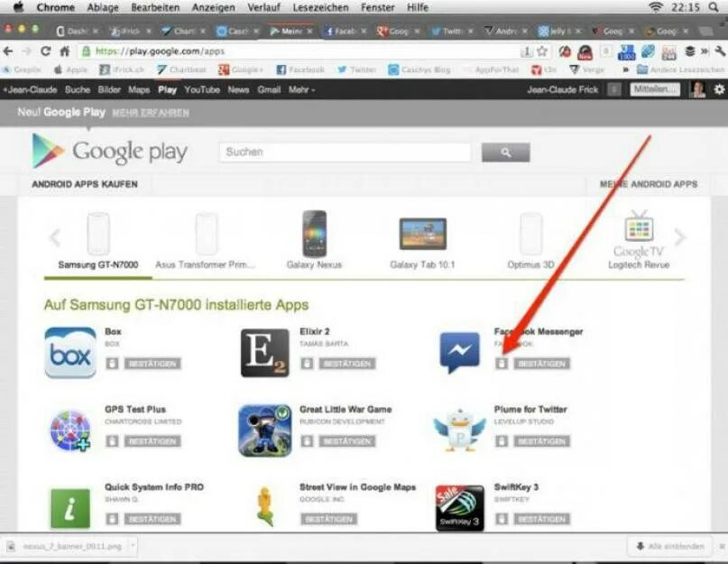Open the Chrome wrench menu
The width and height of the screenshot is (728, 564).
(x=720, y=51)
